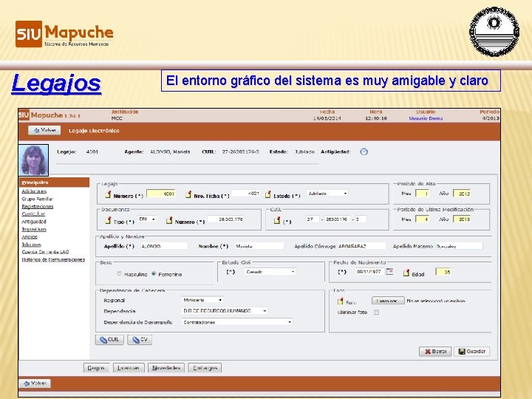Image resolution: width=532 pixels, height=399 pixels.
Task: Click Última Modificación Mes field
Action: [x=423, y=219]
